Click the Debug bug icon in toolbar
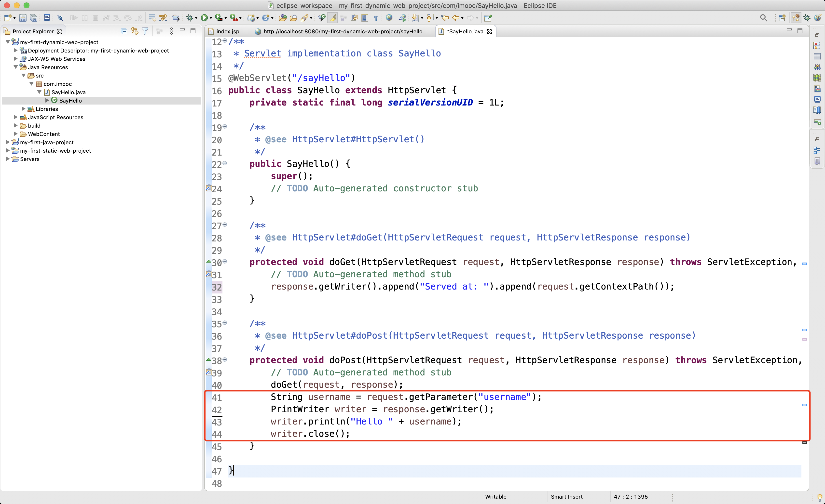825x504 pixels. pos(190,18)
